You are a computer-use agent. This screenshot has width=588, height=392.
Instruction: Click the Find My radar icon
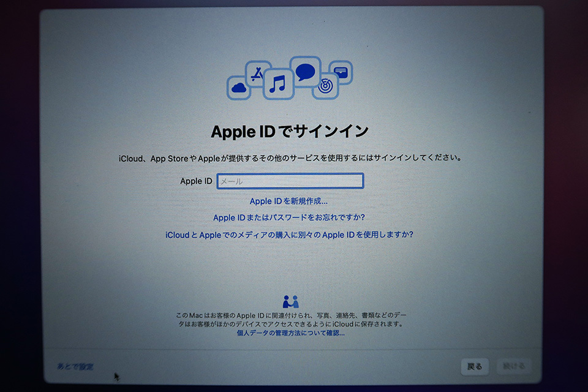(x=325, y=86)
